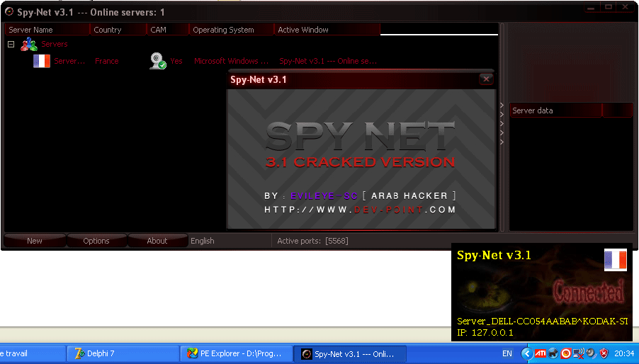Screen dimensions: 639x364
Task: Select the 'Servers' tree node label
Action: (x=55, y=44)
